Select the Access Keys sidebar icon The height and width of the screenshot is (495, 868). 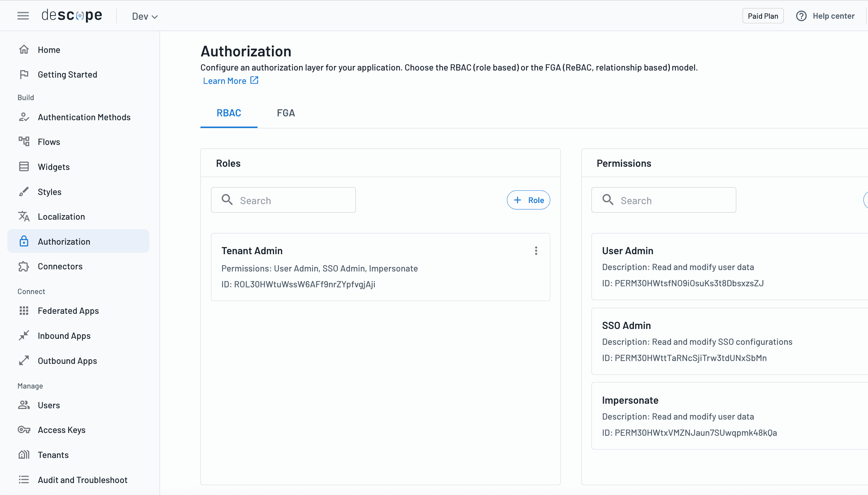(x=24, y=430)
